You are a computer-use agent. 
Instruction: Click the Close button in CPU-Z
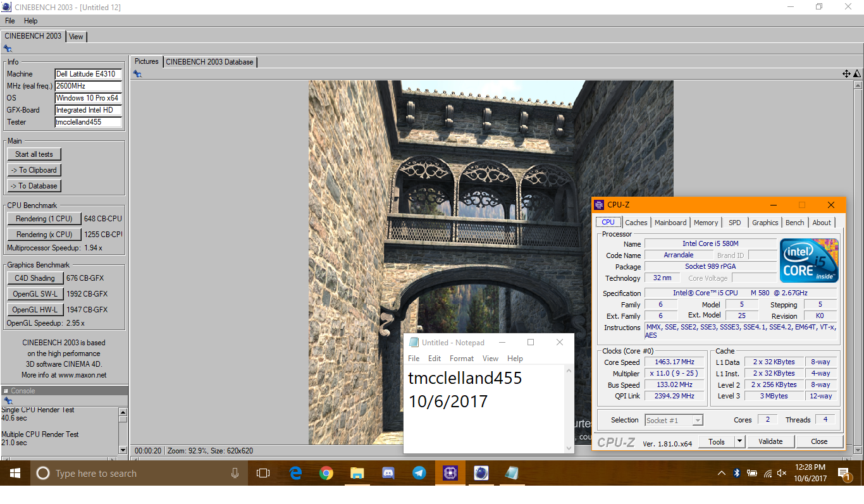[x=819, y=441]
